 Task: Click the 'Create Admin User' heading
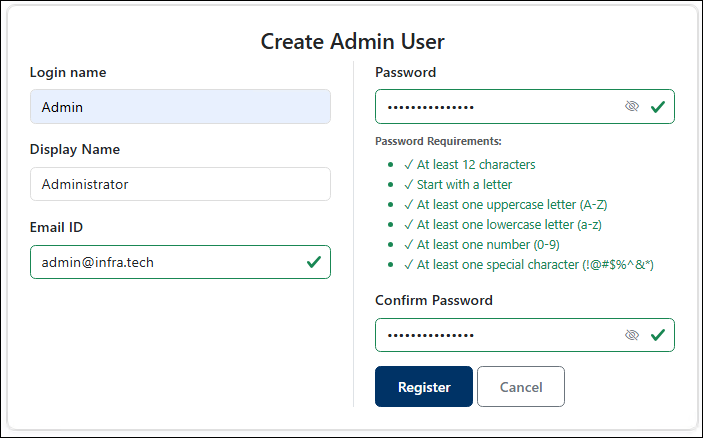coord(352,41)
